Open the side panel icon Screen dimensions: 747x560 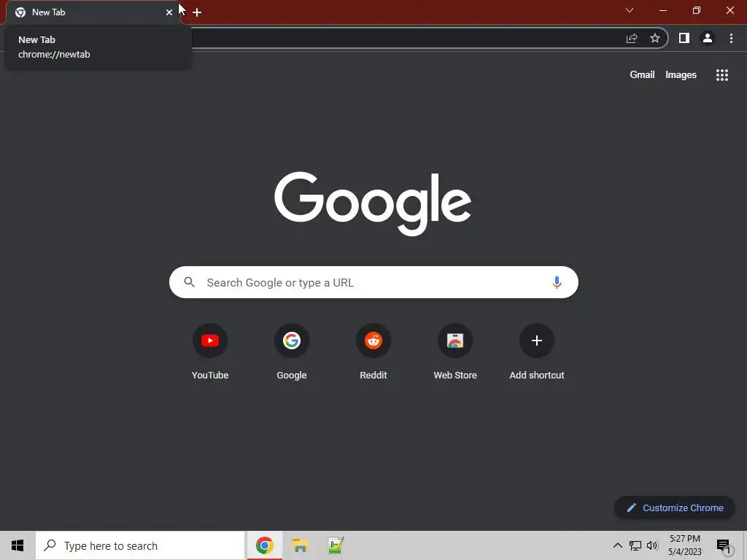click(684, 38)
